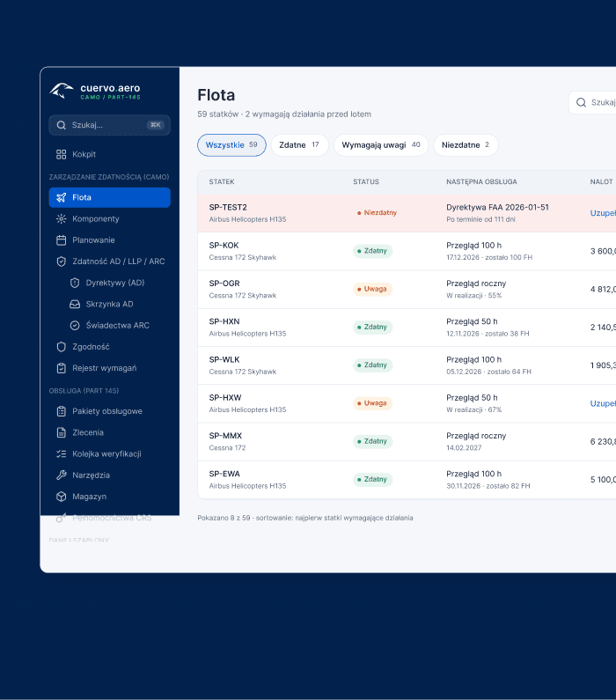Image resolution: width=616 pixels, height=700 pixels.
Task: Focus the top-right Szukaj search box
Action: [592, 103]
